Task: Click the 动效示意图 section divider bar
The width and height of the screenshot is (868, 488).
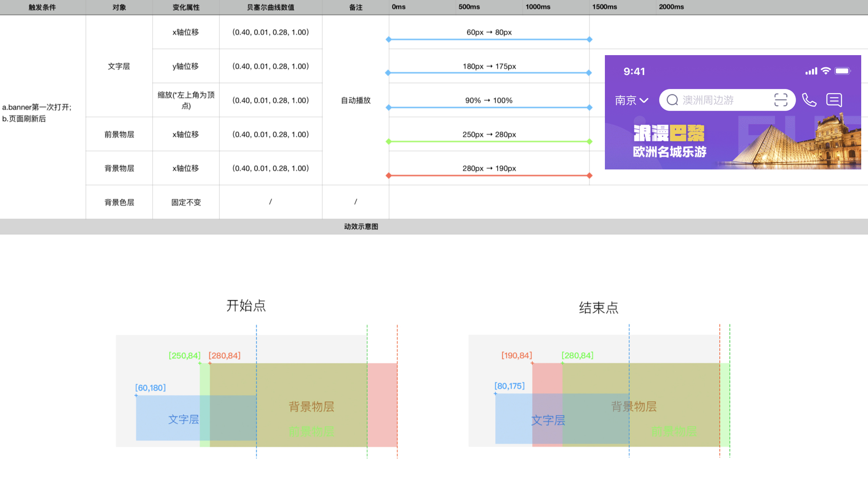Action: pyautogui.click(x=361, y=226)
